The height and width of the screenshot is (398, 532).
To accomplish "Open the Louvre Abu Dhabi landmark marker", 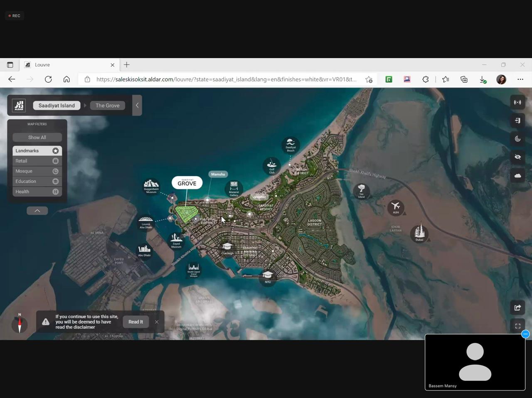I will coord(145,223).
